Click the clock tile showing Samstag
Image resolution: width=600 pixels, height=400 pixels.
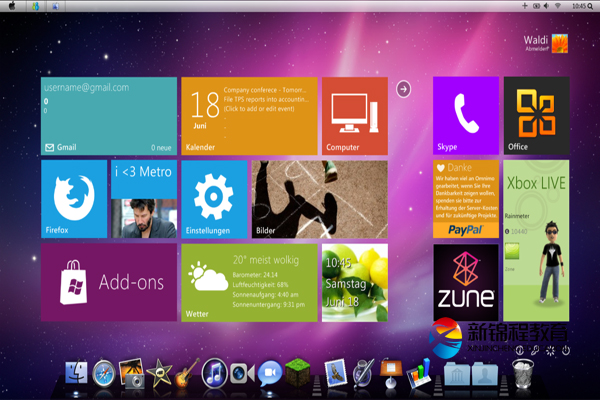pos(355,282)
